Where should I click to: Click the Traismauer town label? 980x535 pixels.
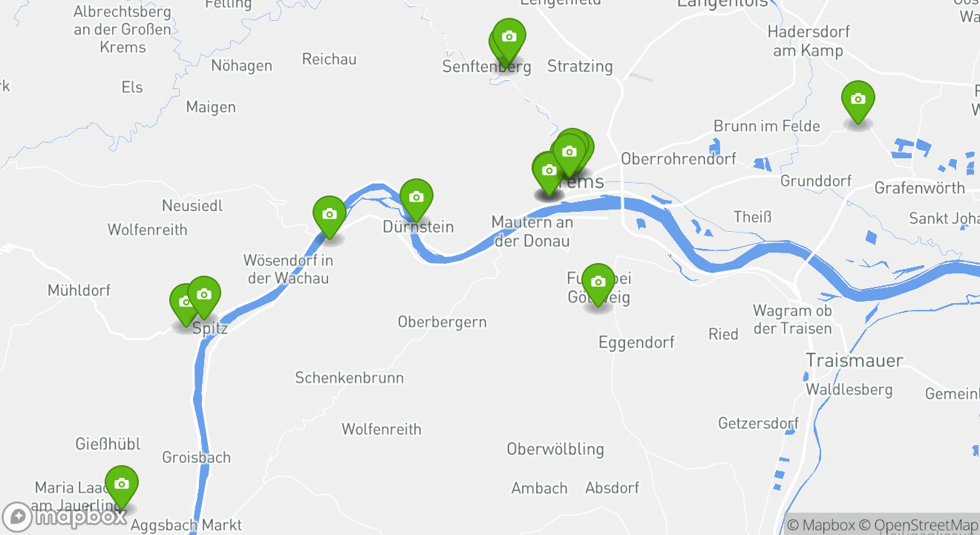click(855, 360)
